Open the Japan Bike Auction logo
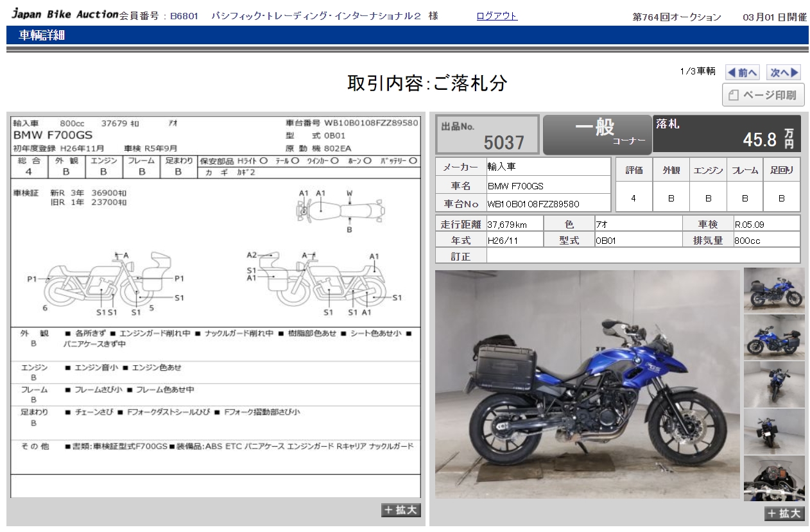The height and width of the screenshot is (532, 810). tap(65, 14)
